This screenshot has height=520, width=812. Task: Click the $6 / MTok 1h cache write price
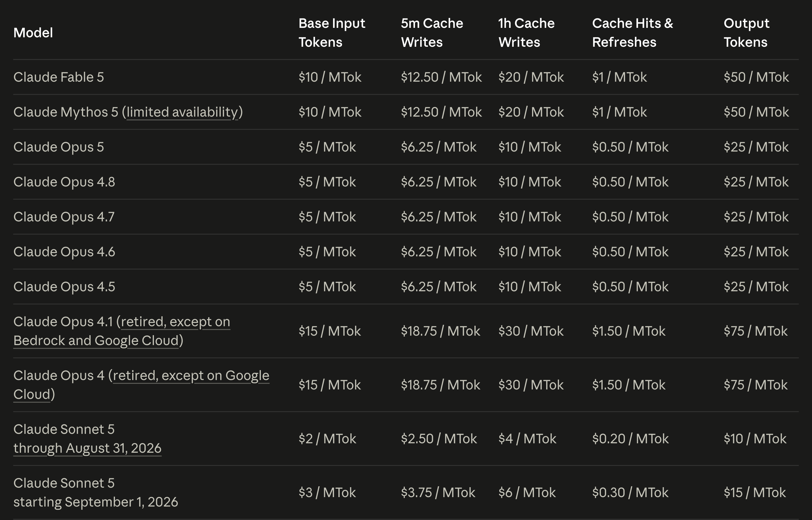(527, 493)
